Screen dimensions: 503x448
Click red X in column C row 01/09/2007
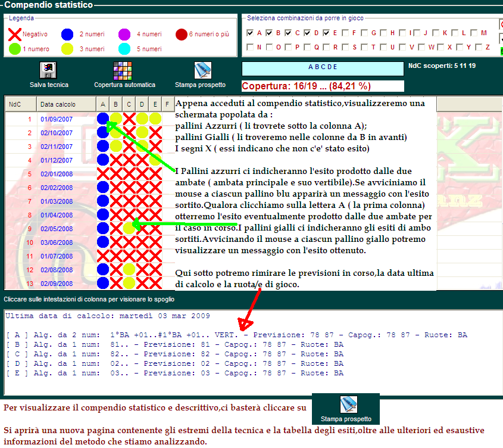(x=129, y=119)
